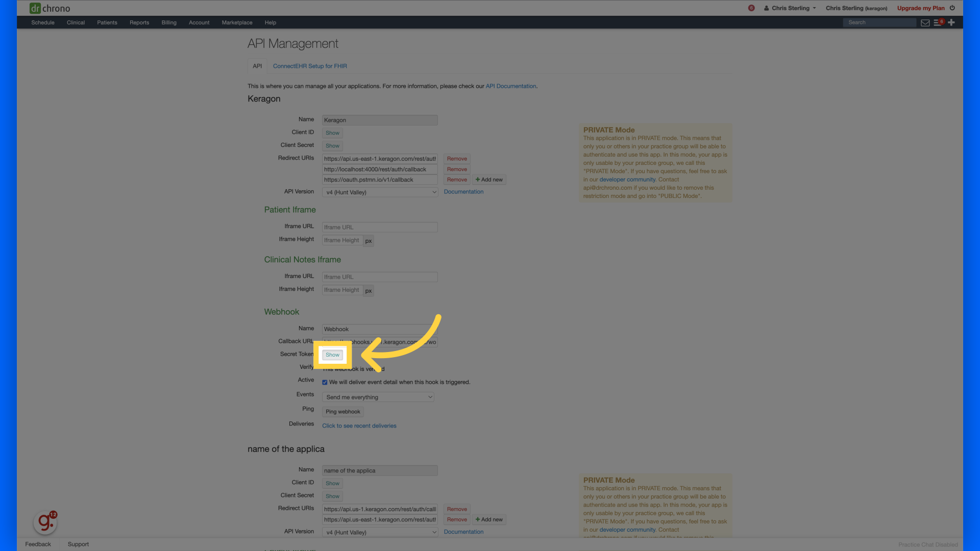Image resolution: width=980 pixels, height=551 pixels.
Task: Click the Support link in footer
Action: [78, 544]
